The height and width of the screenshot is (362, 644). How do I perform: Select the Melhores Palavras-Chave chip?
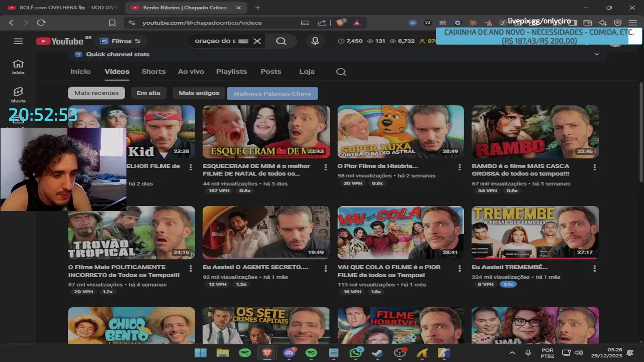[272, 94]
